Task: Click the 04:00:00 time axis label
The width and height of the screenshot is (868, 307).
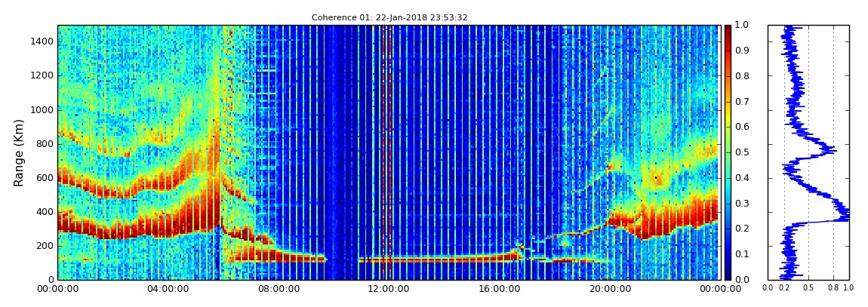Action: click(x=167, y=289)
